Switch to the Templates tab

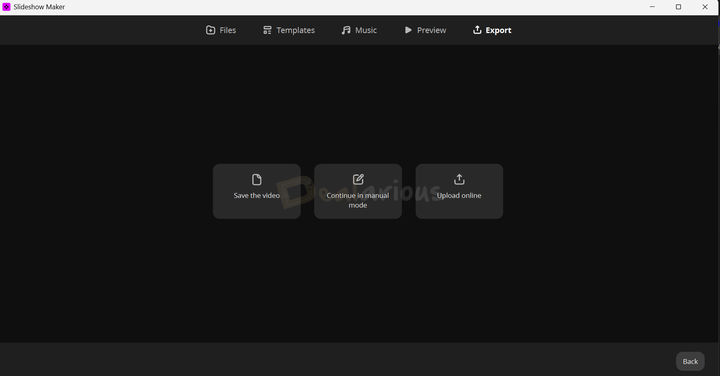288,30
